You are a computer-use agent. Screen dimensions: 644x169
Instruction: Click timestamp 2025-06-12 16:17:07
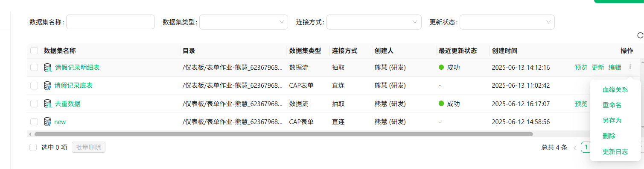pyautogui.click(x=521, y=104)
